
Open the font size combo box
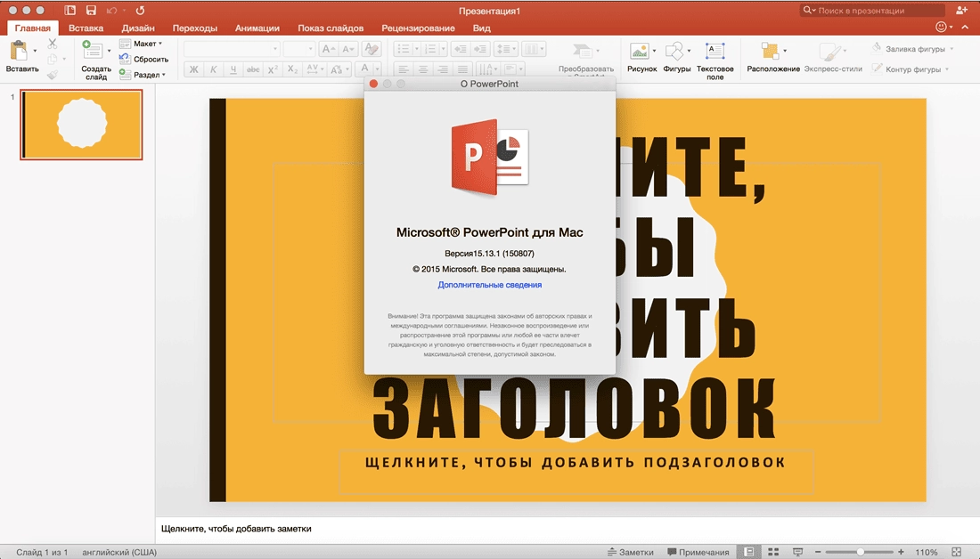click(298, 49)
